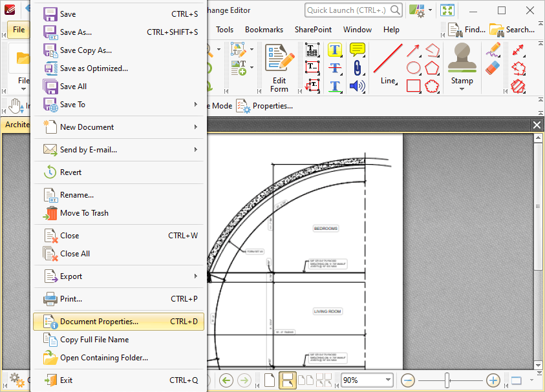Image resolution: width=545 pixels, height=392 pixels.
Task: Click the Sound annotation speaker icon
Action: click(357, 86)
